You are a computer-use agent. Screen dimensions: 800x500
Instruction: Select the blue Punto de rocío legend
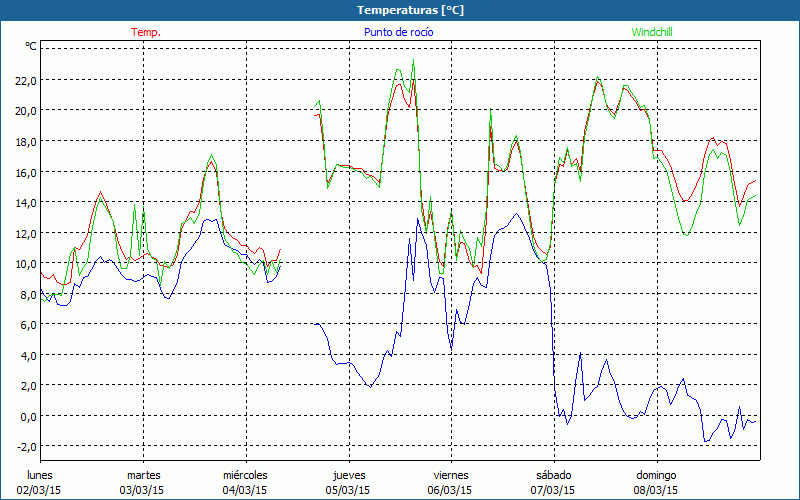[399, 32]
